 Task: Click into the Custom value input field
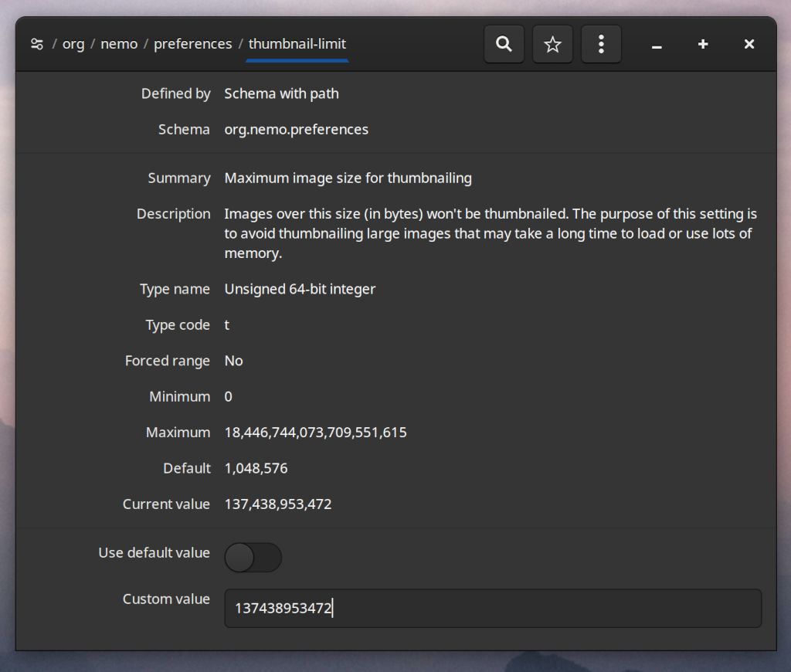pos(493,609)
